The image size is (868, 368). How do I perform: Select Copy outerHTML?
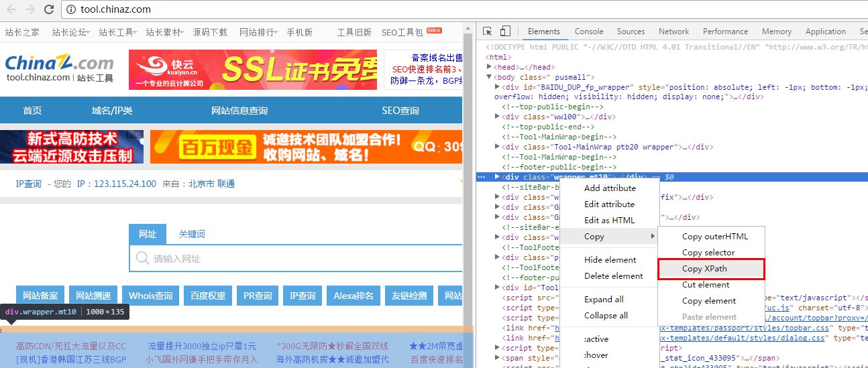(711, 237)
